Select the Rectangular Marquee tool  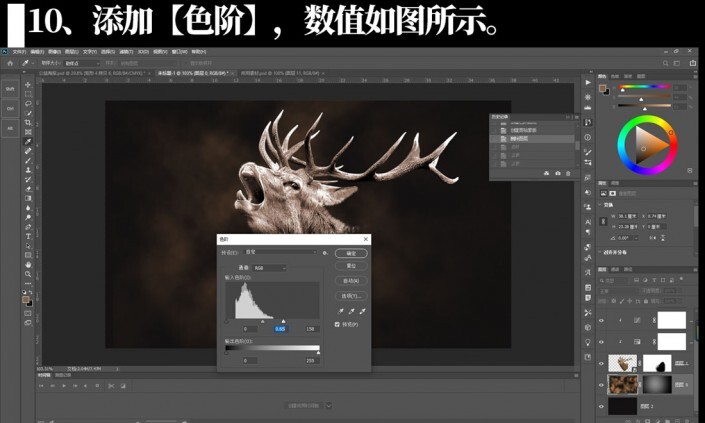tap(28, 94)
